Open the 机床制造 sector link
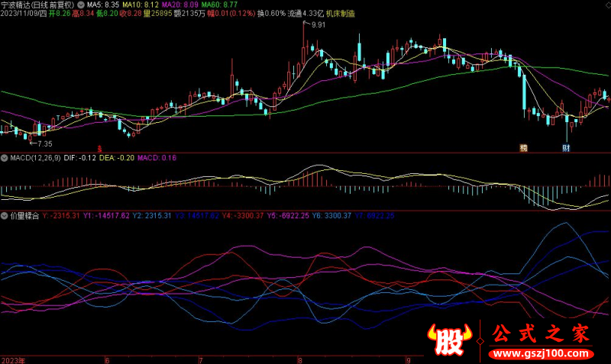Screen dimensions: 611x364 [340, 14]
